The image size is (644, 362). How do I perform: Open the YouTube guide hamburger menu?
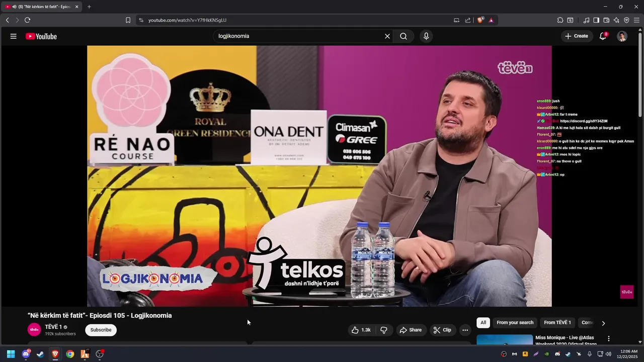(x=14, y=36)
